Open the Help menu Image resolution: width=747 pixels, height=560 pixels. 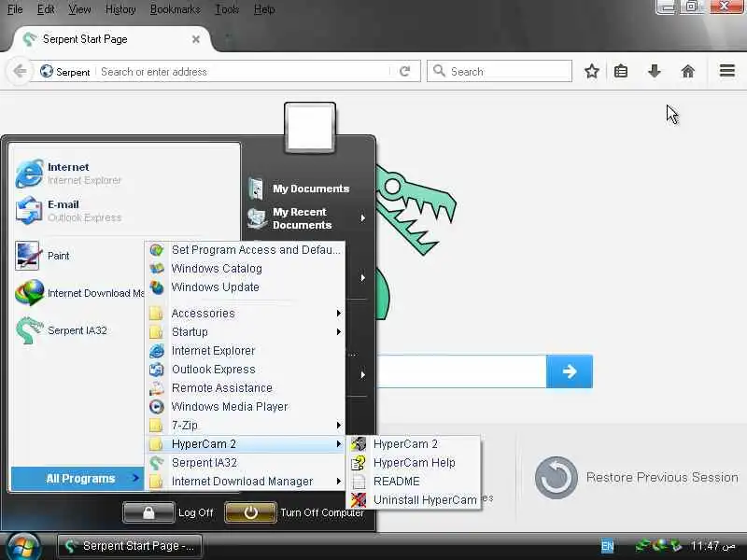(264, 9)
